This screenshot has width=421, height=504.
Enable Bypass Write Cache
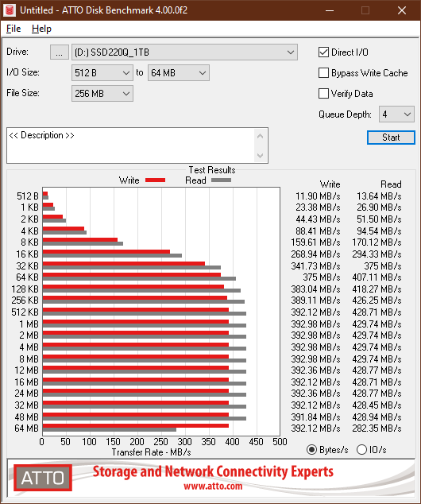[323, 73]
